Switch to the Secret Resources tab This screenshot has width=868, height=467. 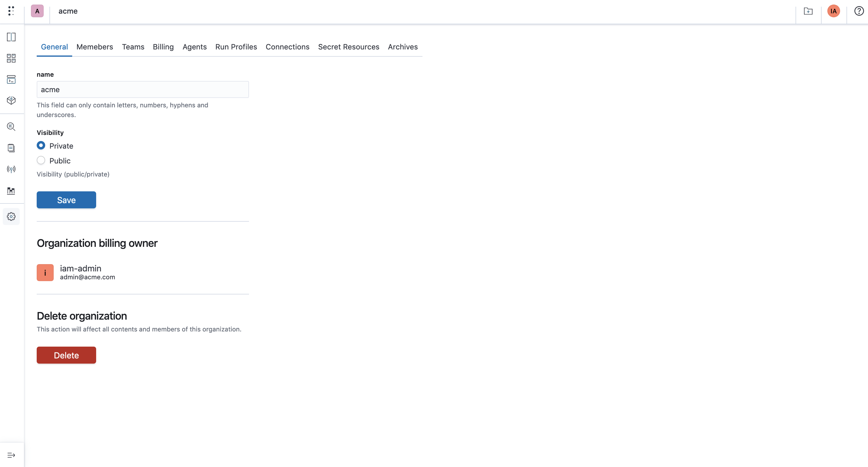[348, 47]
